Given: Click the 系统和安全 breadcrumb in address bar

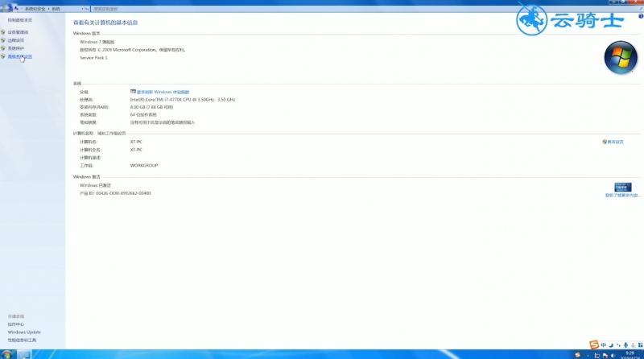Looking at the screenshot, I should click(x=35, y=9).
